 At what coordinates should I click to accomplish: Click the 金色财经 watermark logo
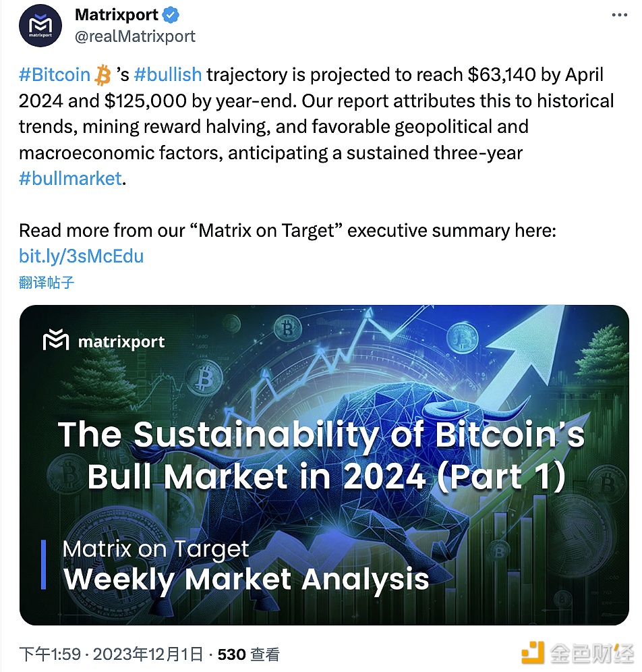pyautogui.click(x=579, y=652)
